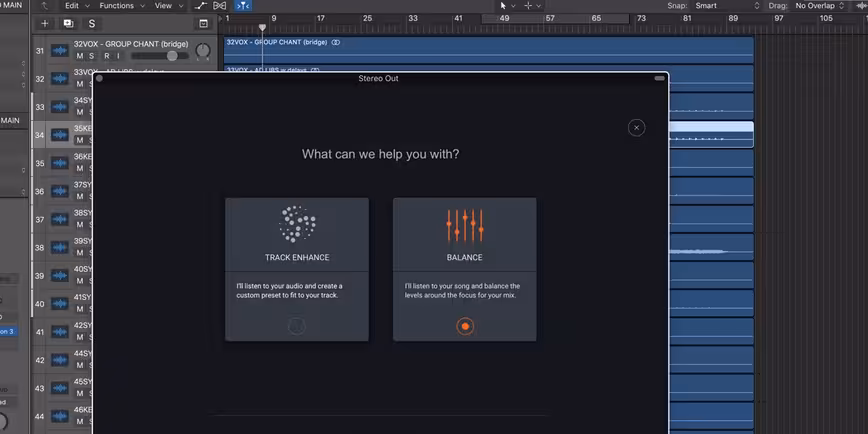The height and width of the screenshot is (434, 868).
Task: Click the audio icon of track 36
Action: pyautogui.click(x=59, y=192)
